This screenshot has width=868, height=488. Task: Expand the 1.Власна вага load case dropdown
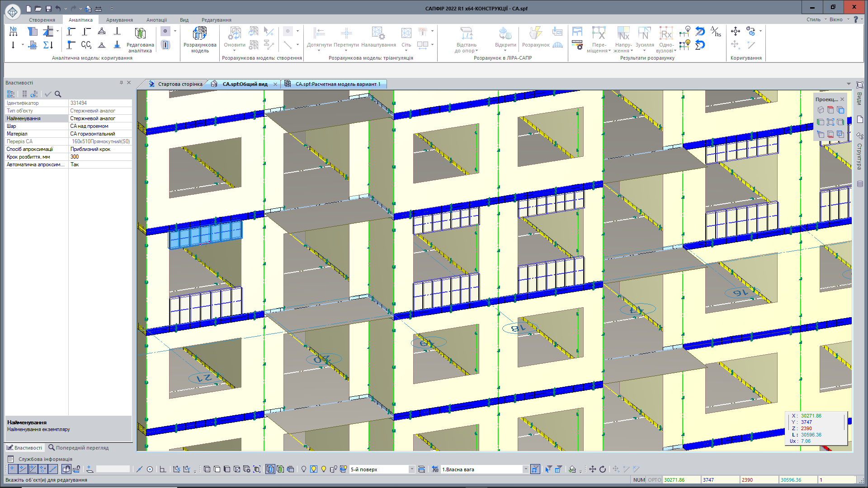tap(525, 469)
